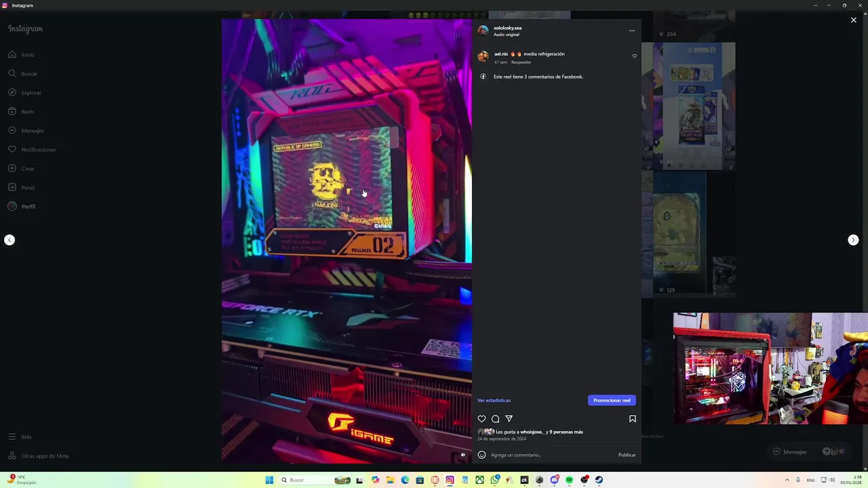Go to Inicio in the Instagram sidebar
868x488 pixels.
pyautogui.click(x=22, y=55)
